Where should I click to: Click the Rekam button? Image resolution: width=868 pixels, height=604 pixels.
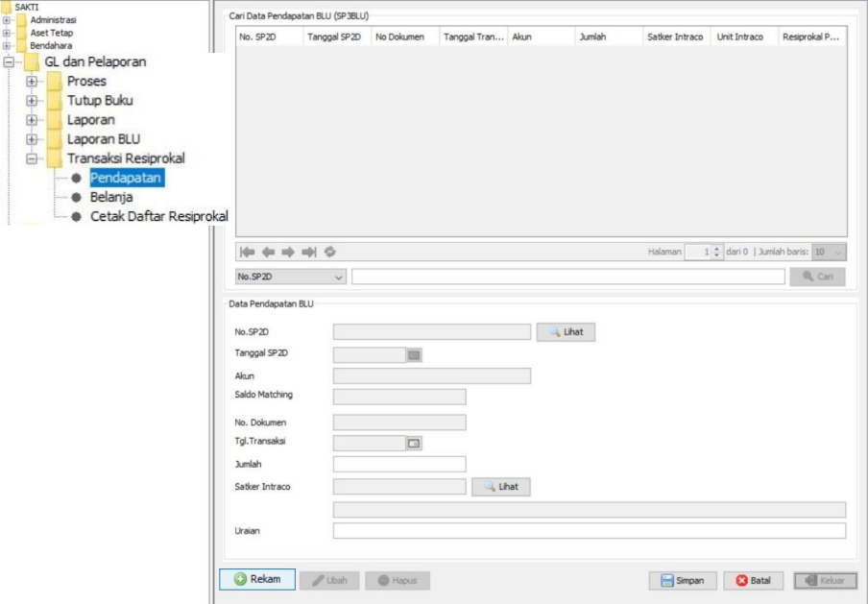(256, 579)
